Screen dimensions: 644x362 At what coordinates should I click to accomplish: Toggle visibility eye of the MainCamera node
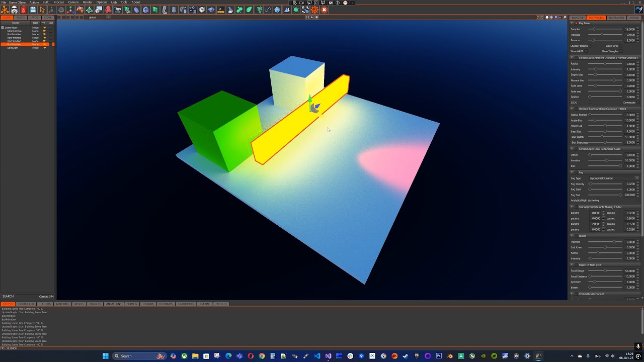point(44,31)
